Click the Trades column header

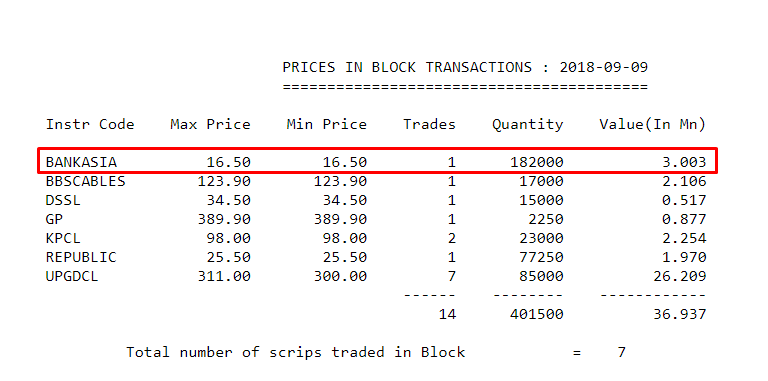(x=430, y=124)
